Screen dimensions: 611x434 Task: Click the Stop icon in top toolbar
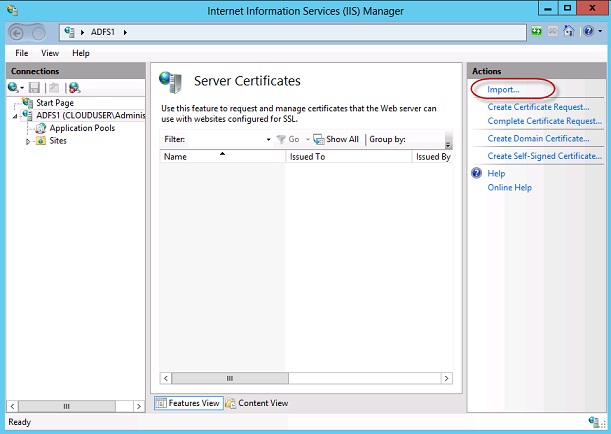click(x=553, y=31)
